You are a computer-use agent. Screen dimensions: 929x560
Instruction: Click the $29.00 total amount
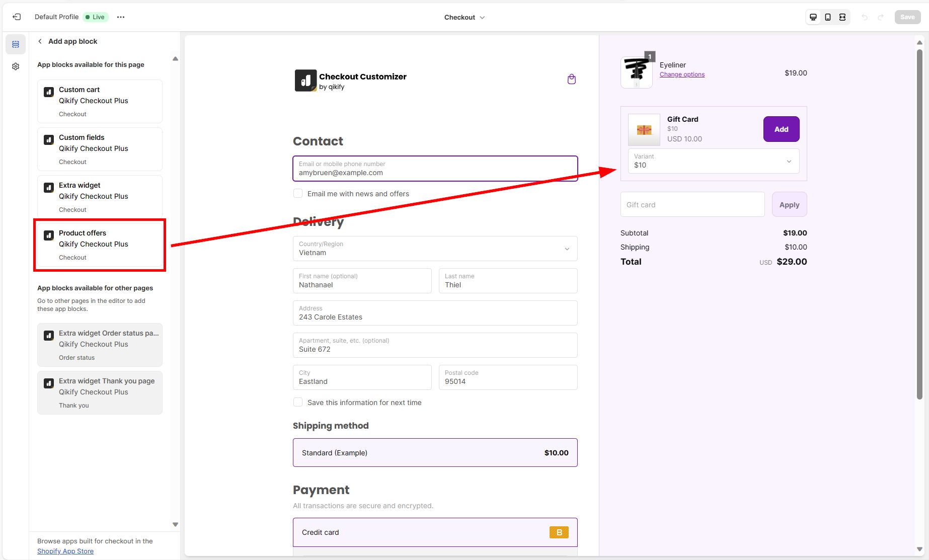point(792,262)
